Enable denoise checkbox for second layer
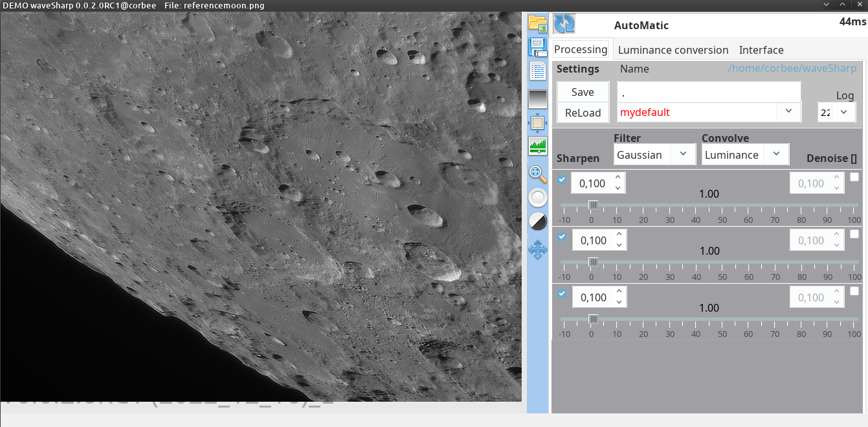The width and height of the screenshot is (868, 427). coord(854,234)
